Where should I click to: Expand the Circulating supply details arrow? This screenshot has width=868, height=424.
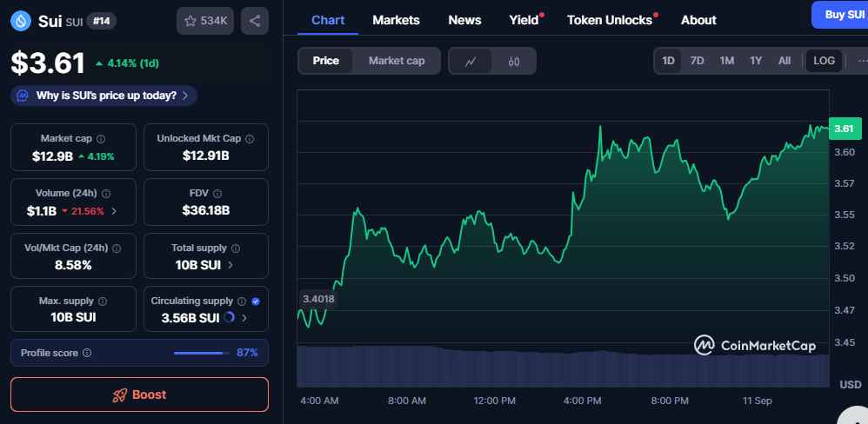pyautogui.click(x=244, y=318)
